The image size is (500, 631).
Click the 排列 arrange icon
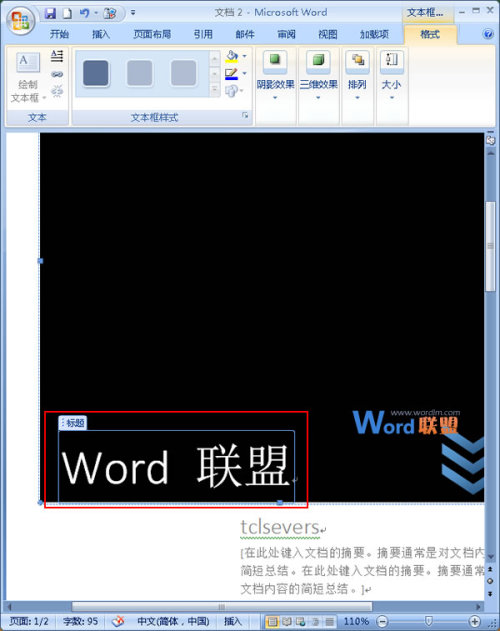357,61
